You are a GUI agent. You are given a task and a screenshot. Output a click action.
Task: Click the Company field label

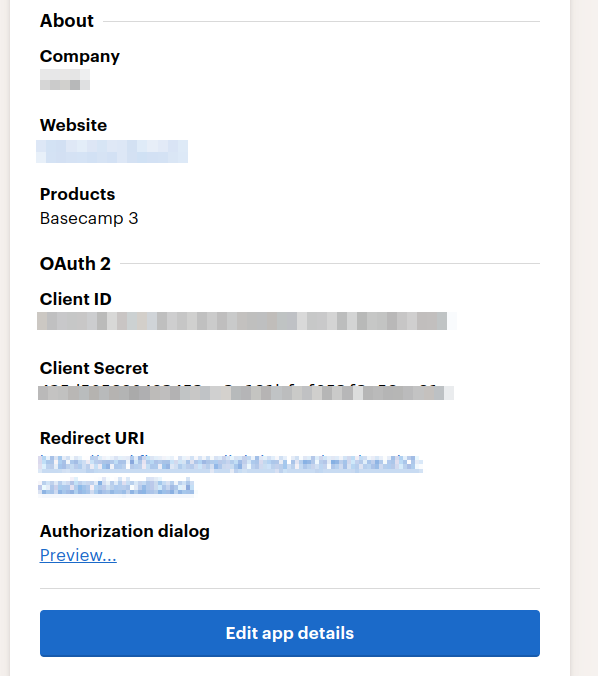tap(80, 56)
